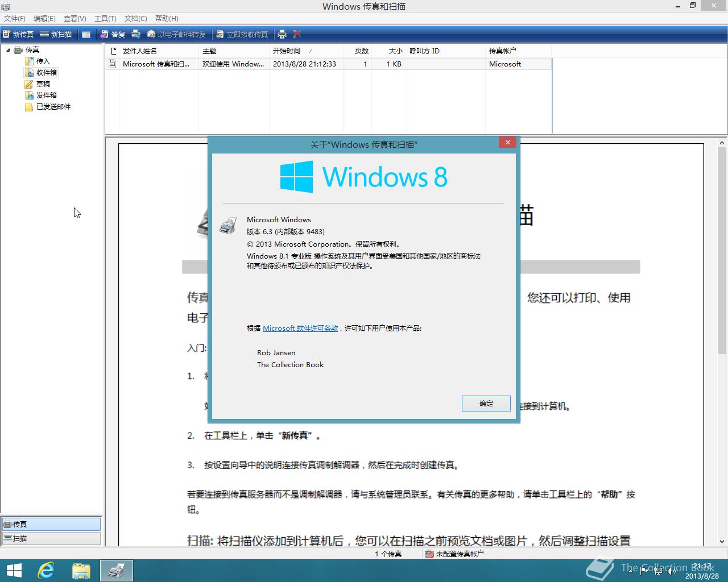
Task: Click the document icon column header
Action: tap(113, 51)
